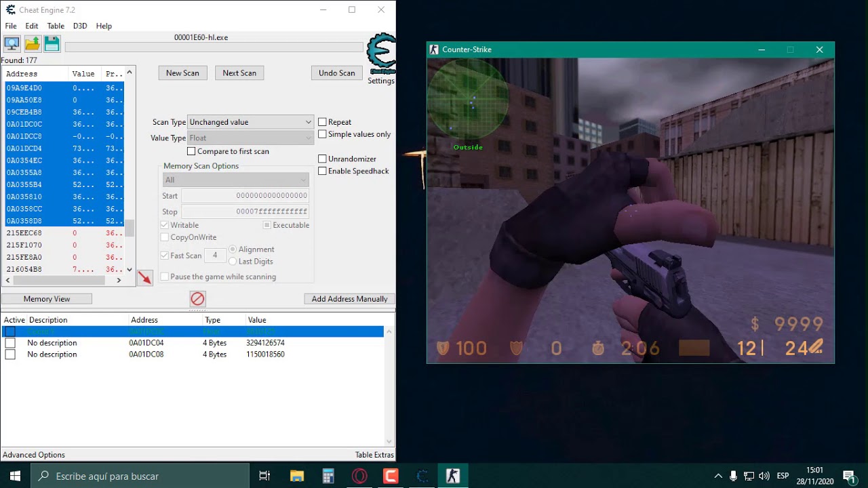The width and height of the screenshot is (868, 488).
Task: Switch to Counter-Strike taskbar icon
Action: point(453,476)
